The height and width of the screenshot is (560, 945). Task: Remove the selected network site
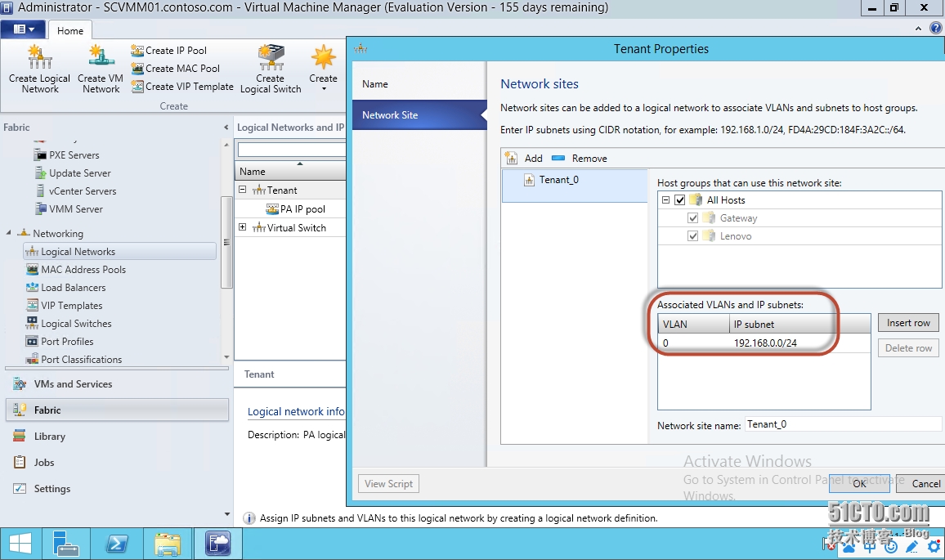(x=579, y=159)
